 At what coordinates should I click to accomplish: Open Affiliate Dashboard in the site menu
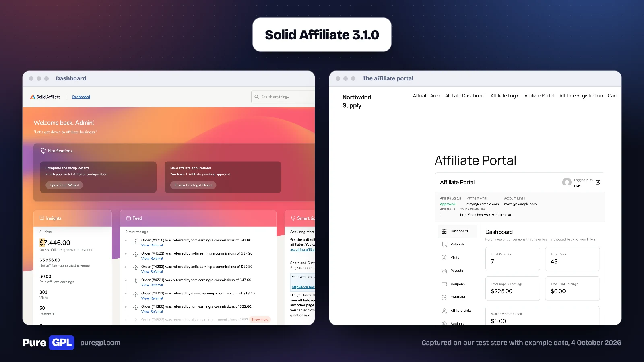coord(465,96)
